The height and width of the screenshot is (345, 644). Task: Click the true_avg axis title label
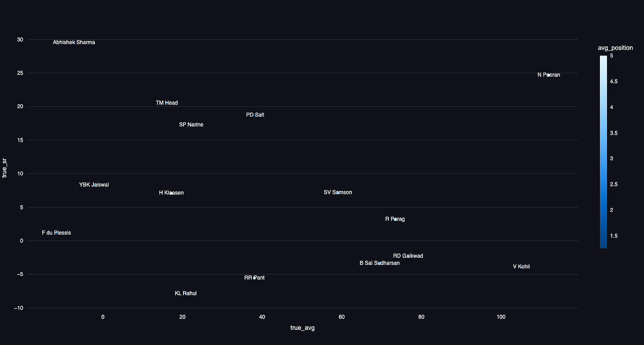[x=302, y=327]
